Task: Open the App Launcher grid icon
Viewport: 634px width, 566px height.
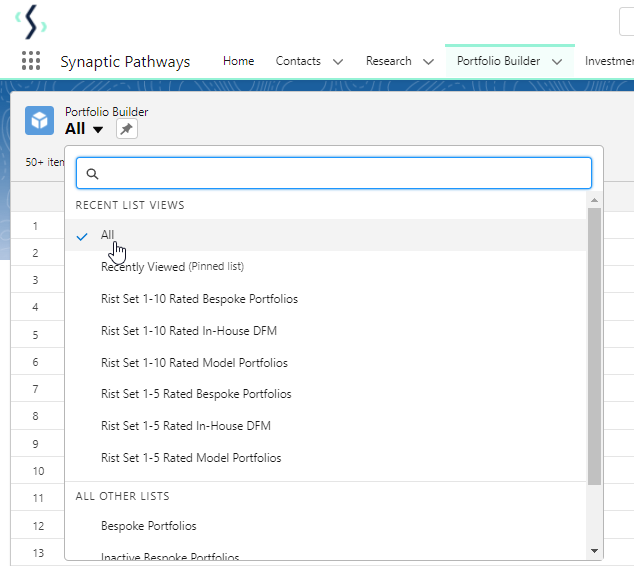Action: click(31, 61)
